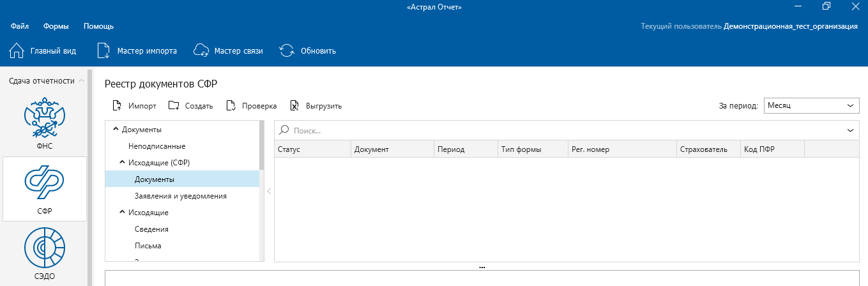Create a new document with Создать
Screen dimensions: 868x286
(174, 106)
